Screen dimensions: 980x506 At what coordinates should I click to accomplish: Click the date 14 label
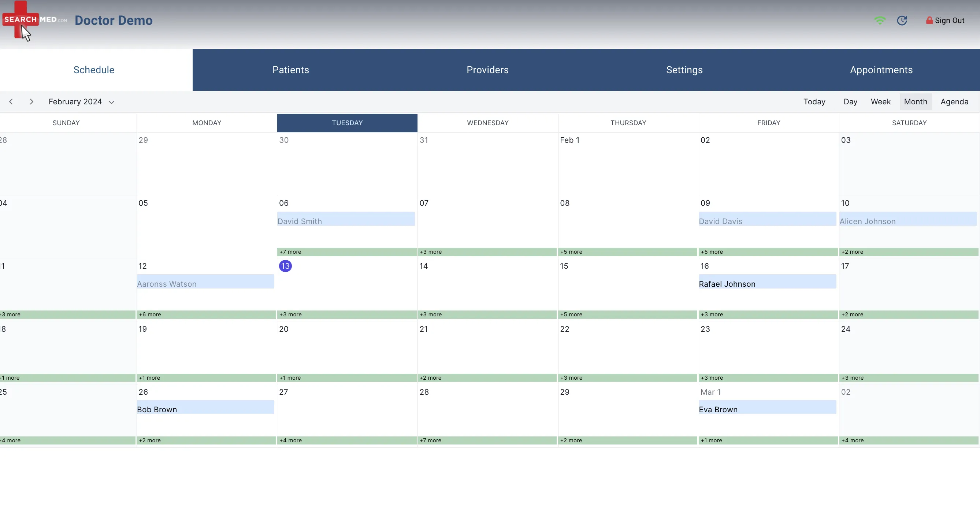click(x=423, y=266)
